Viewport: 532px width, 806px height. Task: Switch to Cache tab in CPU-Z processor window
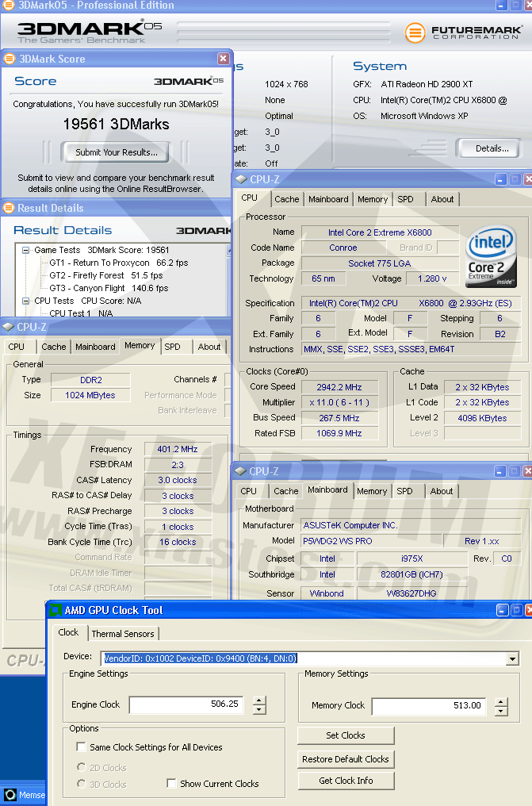pos(286,199)
